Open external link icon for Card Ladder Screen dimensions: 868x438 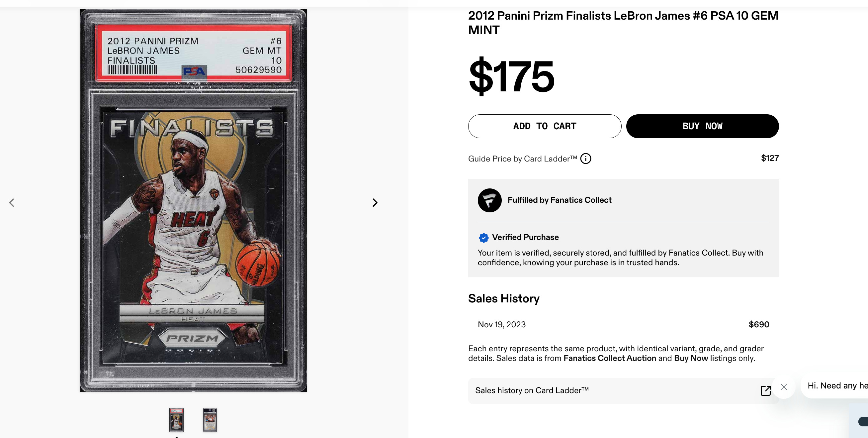click(x=766, y=391)
